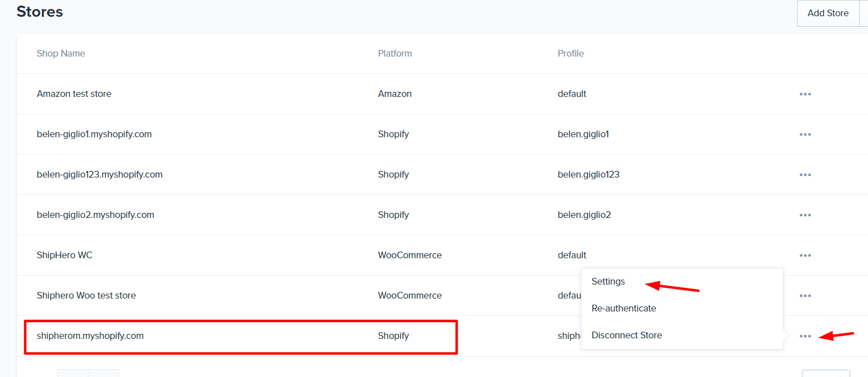The image size is (868, 377).
Task: Open ellipsis menu for belen-giglio123.myshopify.com
Action: click(805, 175)
